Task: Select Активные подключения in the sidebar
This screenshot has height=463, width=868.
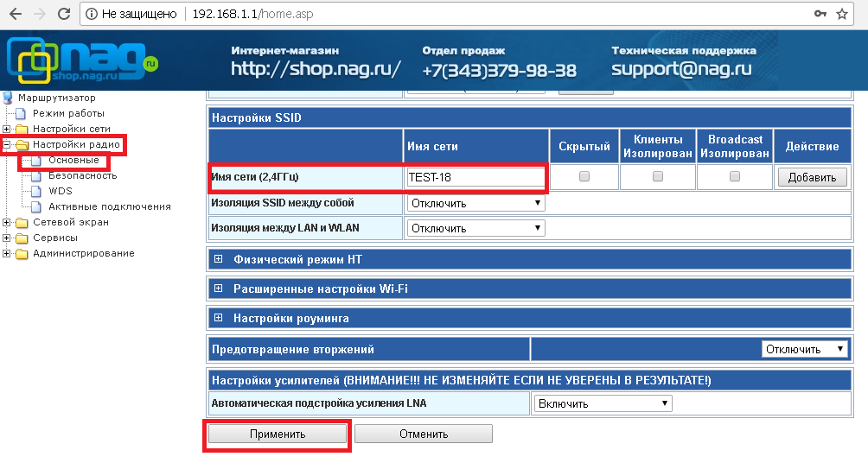Action: tap(109, 206)
